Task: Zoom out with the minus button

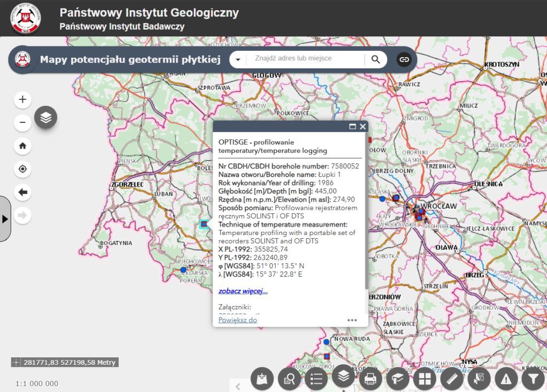Action: [x=22, y=122]
